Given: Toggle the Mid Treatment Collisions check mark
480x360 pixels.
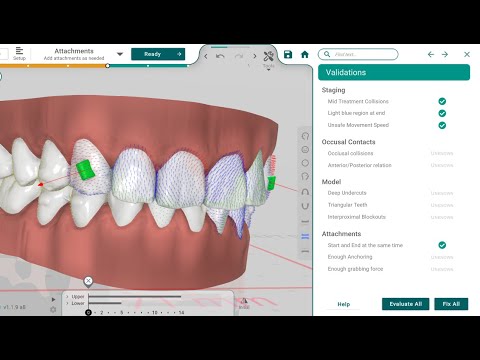Looking at the screenshot, I should 442,101.
